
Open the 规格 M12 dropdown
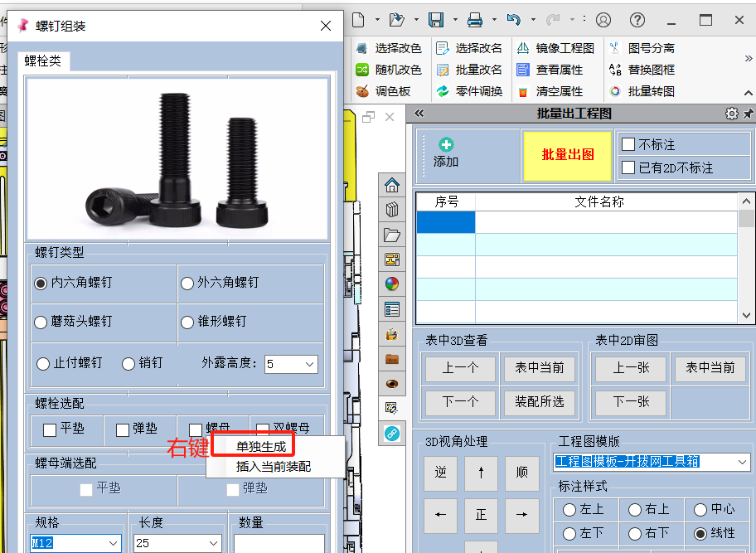[75, 543]
